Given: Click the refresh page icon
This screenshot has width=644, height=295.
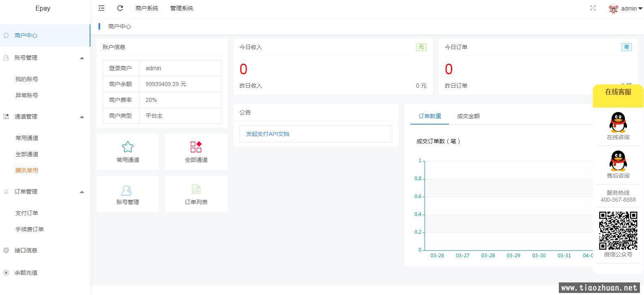Looking at the screenshot, I should point(120,8).
